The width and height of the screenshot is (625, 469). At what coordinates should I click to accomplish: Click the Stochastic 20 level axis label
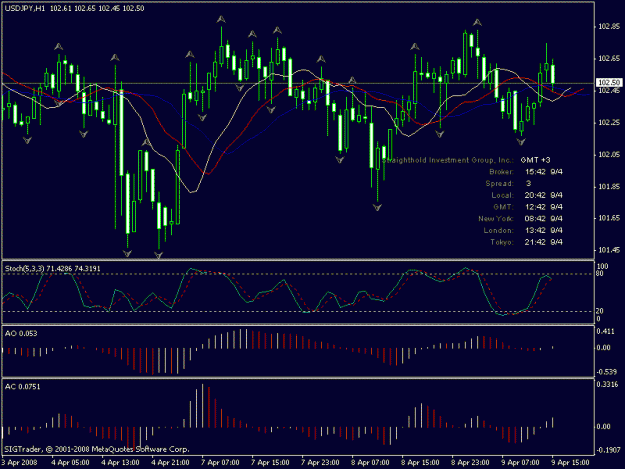(600, 311)
